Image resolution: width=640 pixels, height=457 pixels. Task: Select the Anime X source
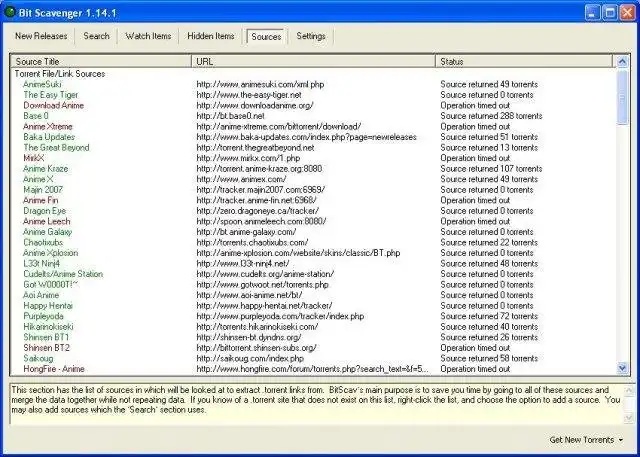point(38,179)
